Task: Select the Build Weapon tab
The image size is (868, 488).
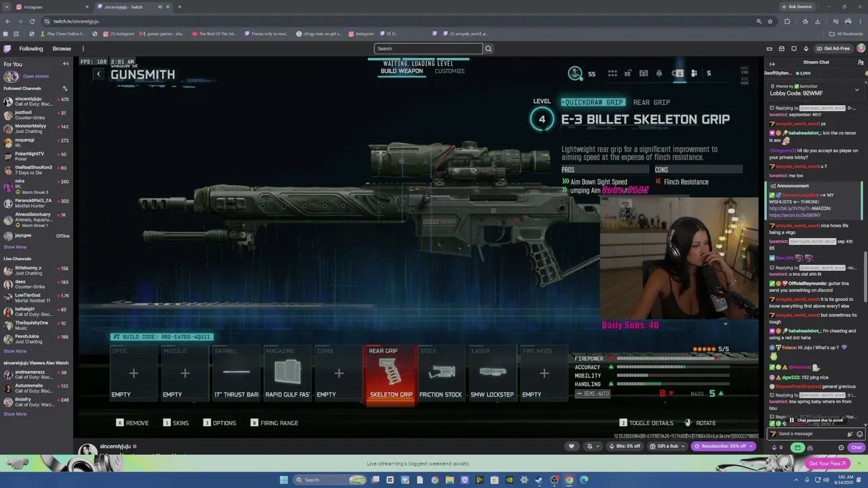Action: click(401, 71)
